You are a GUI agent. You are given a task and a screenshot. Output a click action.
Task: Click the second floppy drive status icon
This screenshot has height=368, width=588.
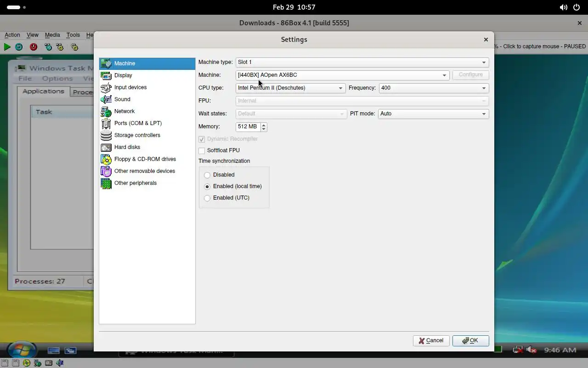(15, 363)
